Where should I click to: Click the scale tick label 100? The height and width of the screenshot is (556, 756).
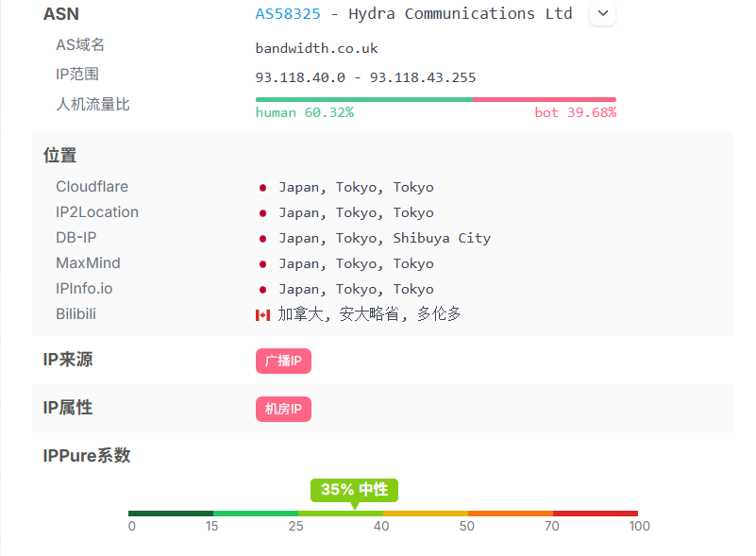pyautogui.click(x=639, y=526)
